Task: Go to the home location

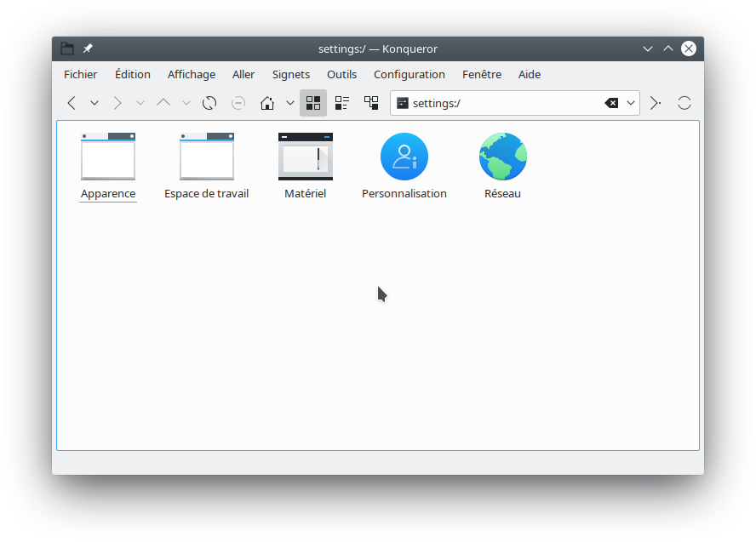Action: click(267, 103)
